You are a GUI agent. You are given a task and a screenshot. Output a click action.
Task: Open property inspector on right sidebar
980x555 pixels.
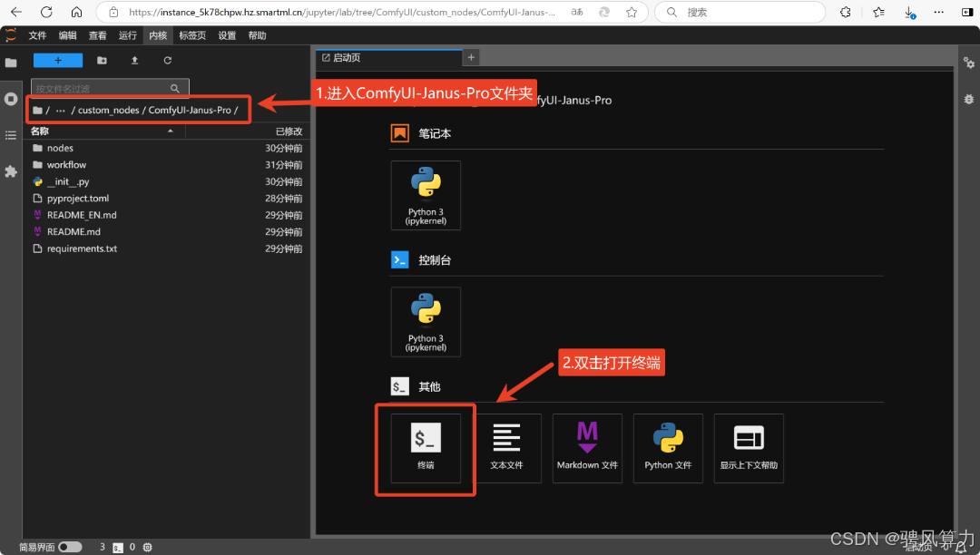coord(969,63)
